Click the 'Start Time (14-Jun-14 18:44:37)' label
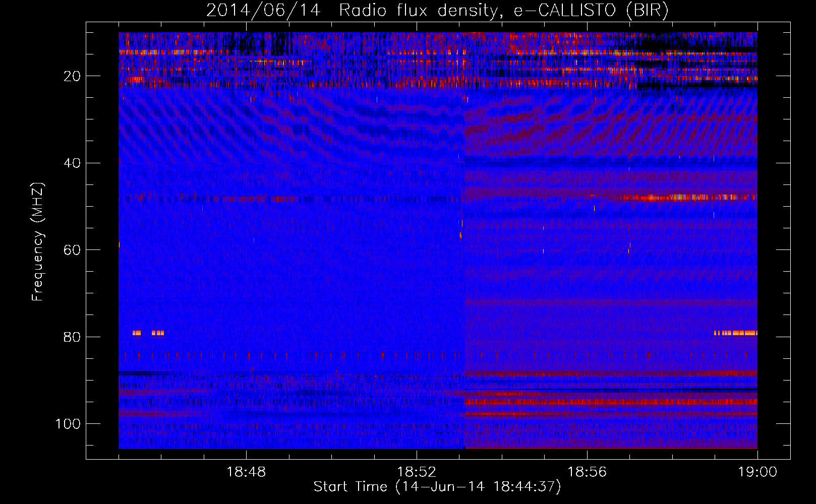Viewport: 816px width, 504px height. click(437, 487)
